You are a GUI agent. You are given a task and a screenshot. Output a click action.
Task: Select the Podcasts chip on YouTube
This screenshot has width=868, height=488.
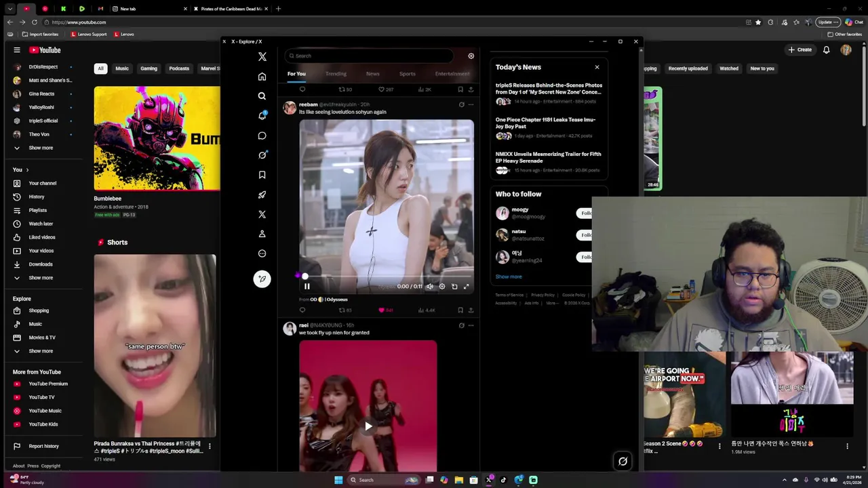point(179,68)
